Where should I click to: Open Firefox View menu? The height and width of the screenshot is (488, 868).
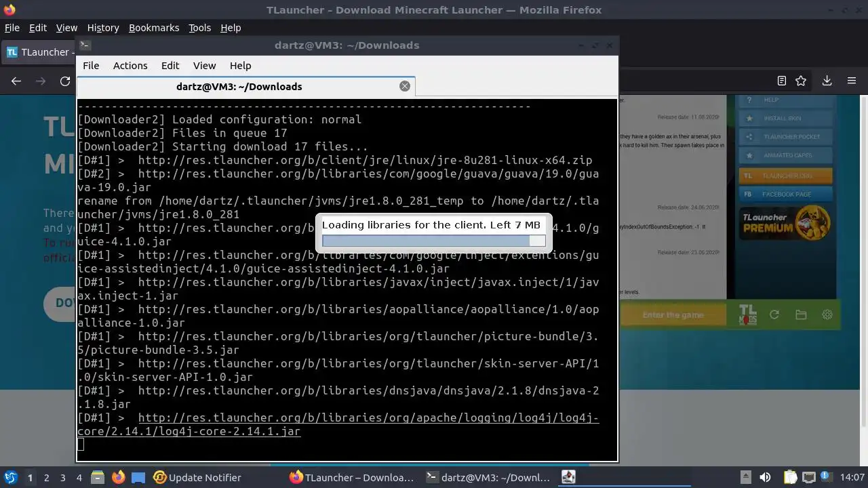tap(66, 28)
